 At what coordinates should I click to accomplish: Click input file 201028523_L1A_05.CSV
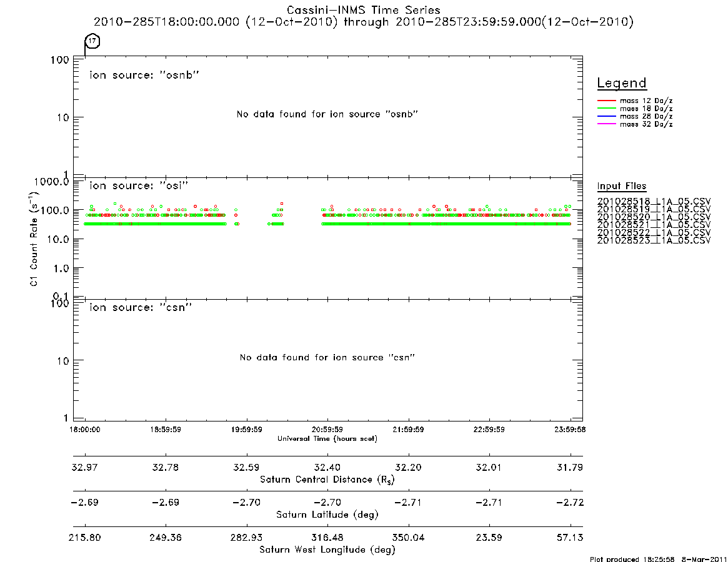tap(654, 240)
